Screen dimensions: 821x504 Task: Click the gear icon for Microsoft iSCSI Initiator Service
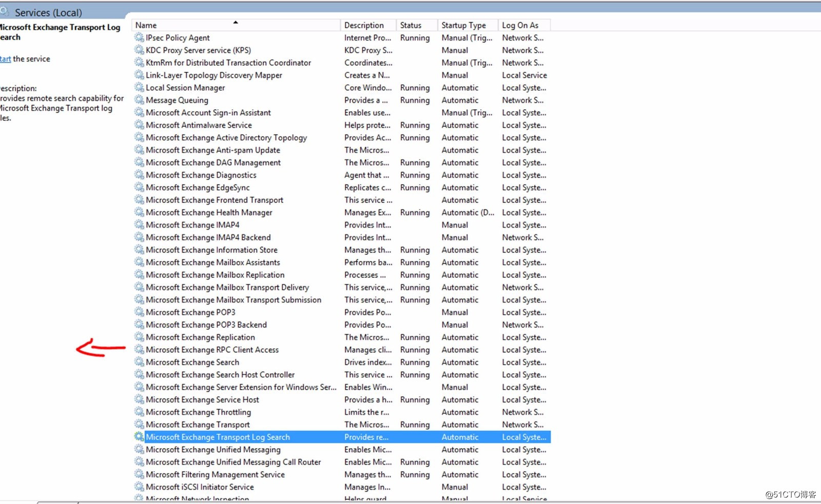pos(139,487)
